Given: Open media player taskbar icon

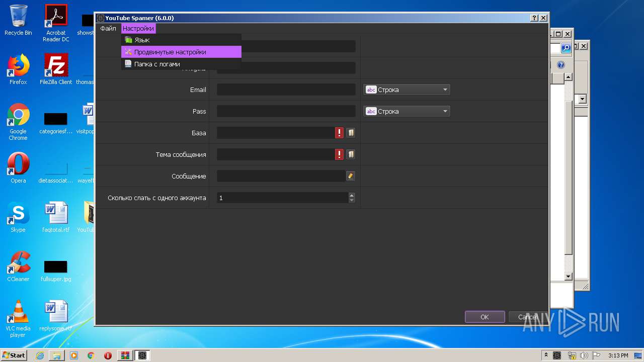Looking at the screenshot, I should point(74,355).
